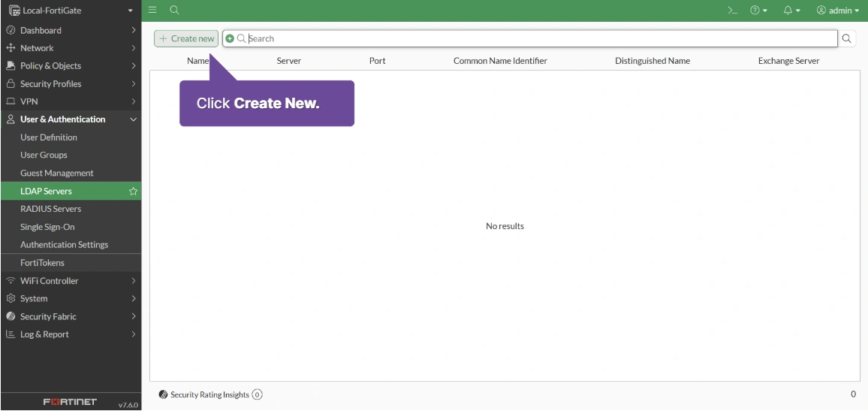The height and width of the screenshot is (411, 868).
Task: Expand Security Fabric menu
Action: pos(71,316)
